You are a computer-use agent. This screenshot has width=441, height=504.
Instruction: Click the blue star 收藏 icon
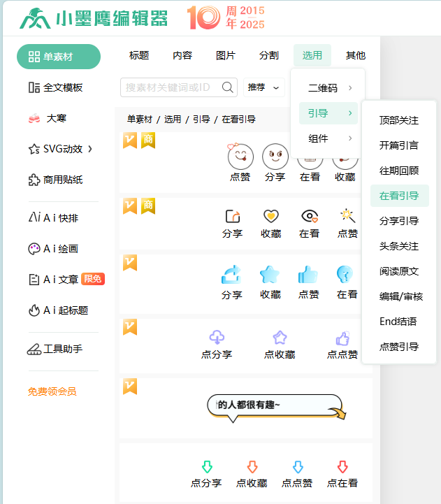tap(270, 274)
